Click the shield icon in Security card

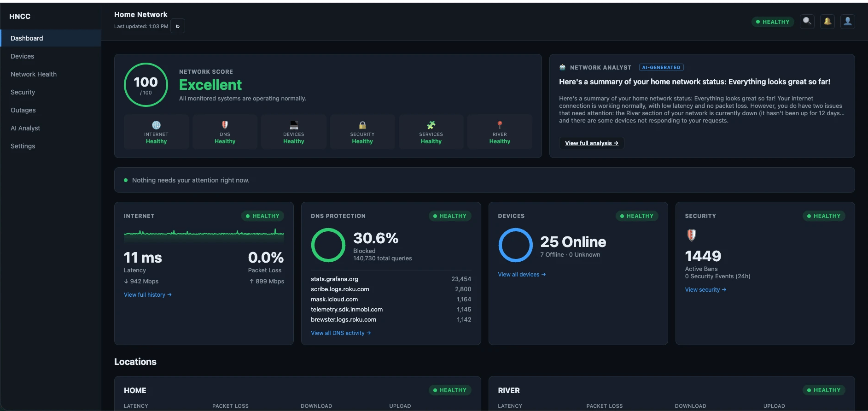[x=691, y=235]
